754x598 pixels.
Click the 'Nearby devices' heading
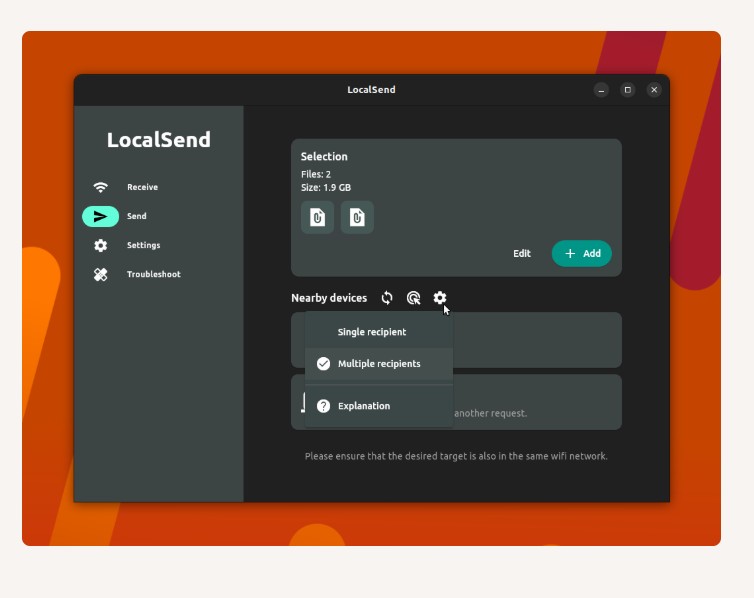click(329, 298)
